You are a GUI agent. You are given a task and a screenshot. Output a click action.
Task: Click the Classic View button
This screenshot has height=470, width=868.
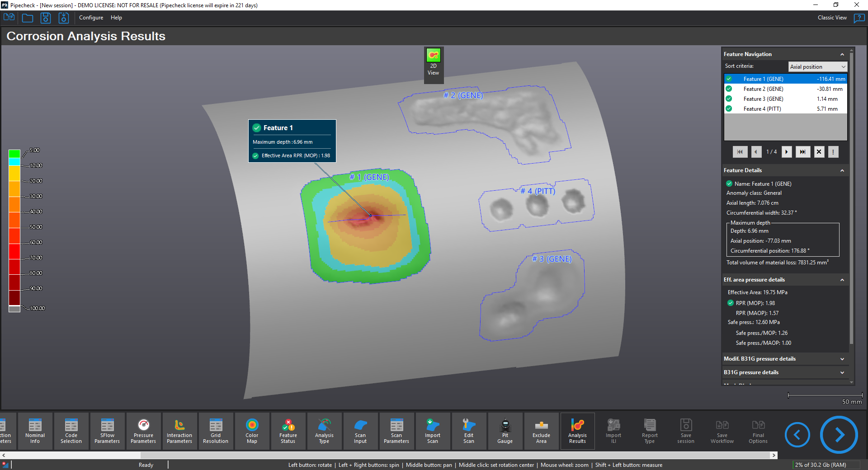pyautogui.click(x=832, y=18)
